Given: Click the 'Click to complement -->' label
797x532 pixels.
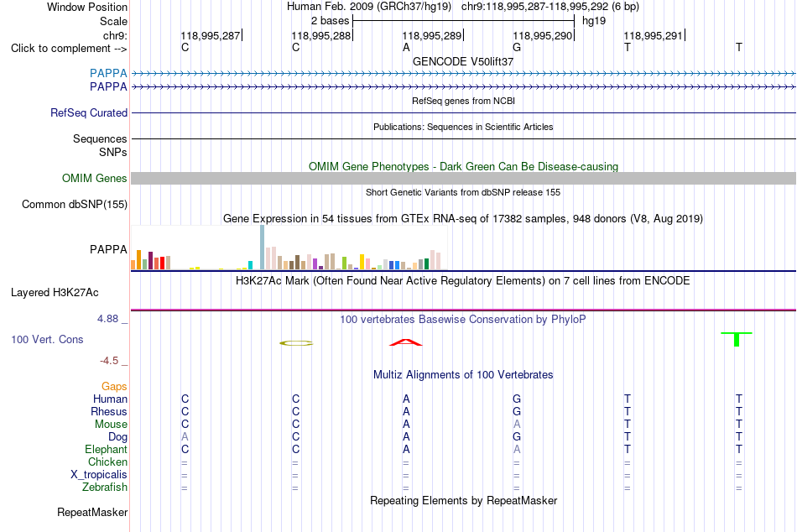Looking at the screenshot, I should (x=69, y=49).
